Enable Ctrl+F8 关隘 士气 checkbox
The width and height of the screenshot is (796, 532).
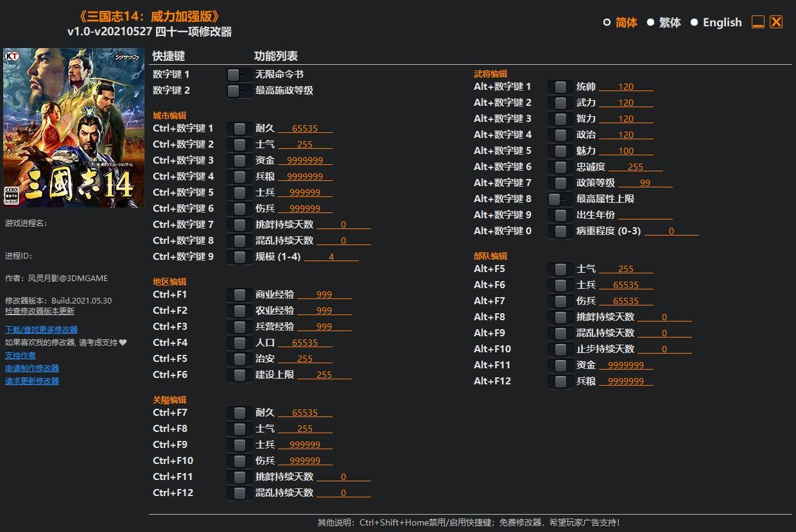tap(239, 429)
